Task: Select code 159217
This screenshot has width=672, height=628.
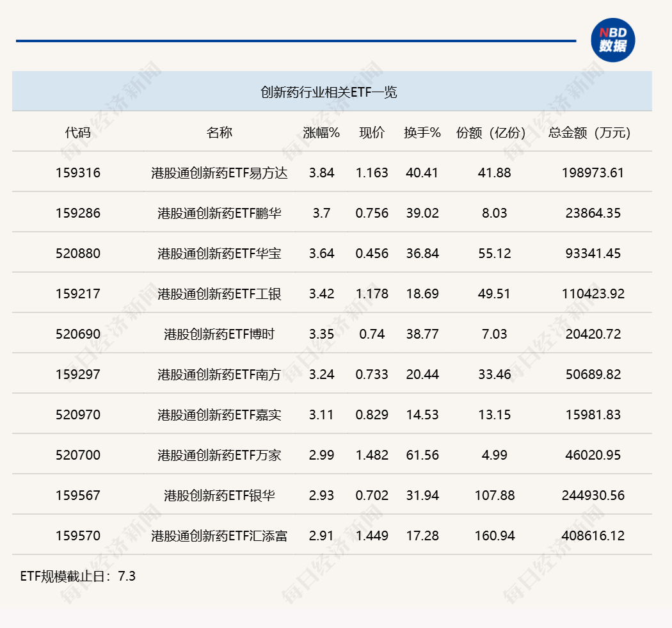Action: pos(78,294)
